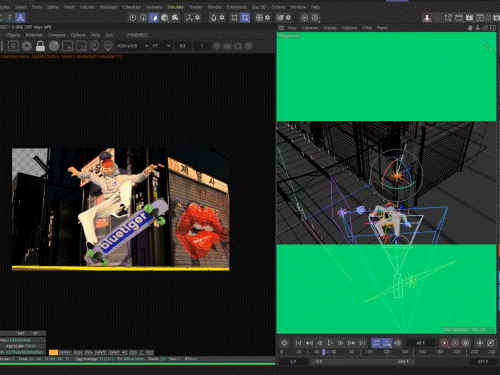
Task: Go to start of animation
Action: (299, 343)
